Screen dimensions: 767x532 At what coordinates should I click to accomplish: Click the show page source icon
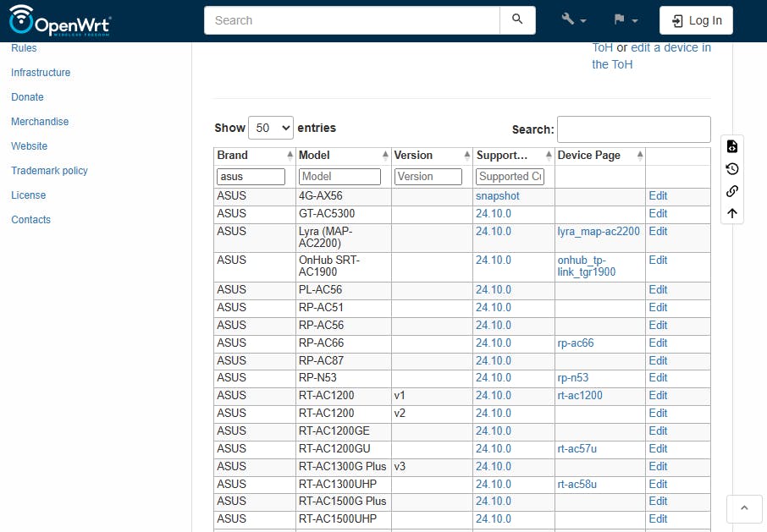[732, 146]
